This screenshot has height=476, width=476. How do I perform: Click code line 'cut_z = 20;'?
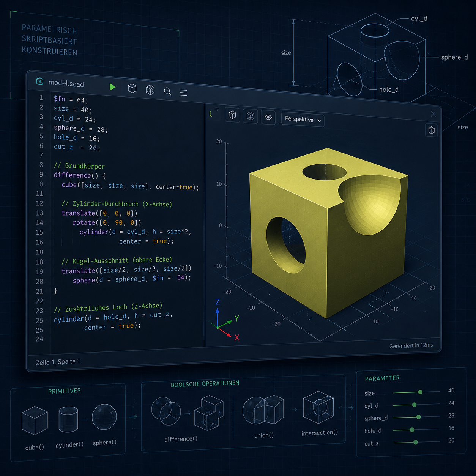point(77,147)
